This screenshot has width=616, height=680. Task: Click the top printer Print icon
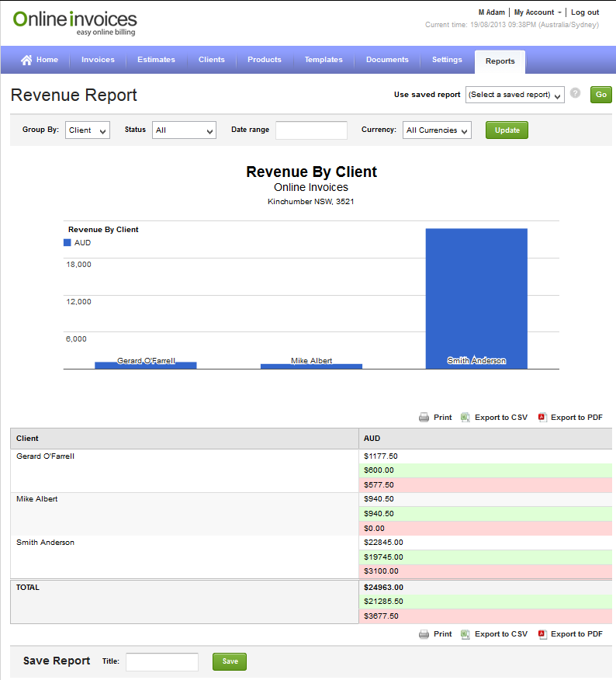coord(424,418)
